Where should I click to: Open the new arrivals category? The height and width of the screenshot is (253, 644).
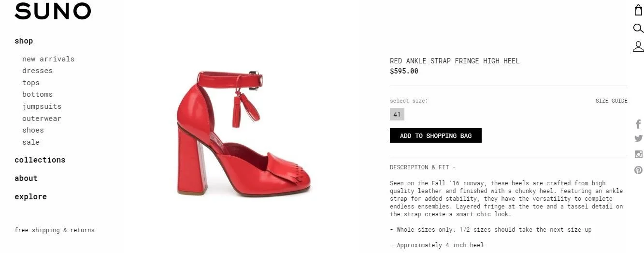click(x=48, y=59)
